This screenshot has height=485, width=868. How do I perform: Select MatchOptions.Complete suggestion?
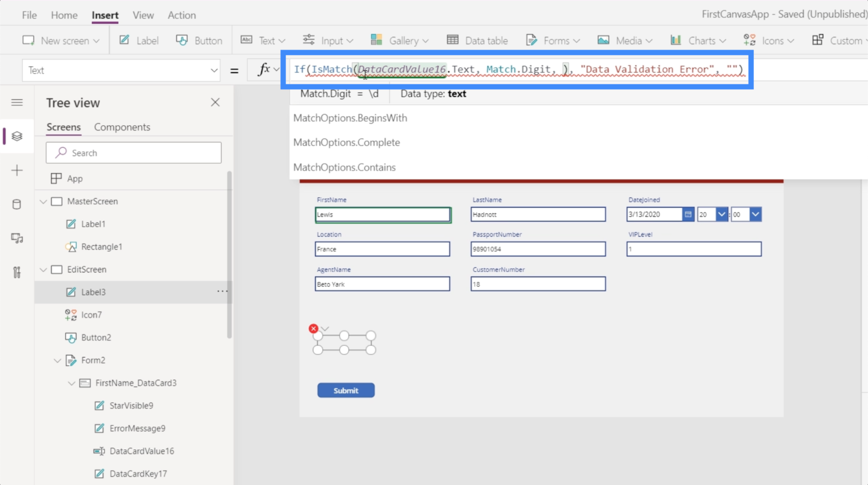pos(347,142)
